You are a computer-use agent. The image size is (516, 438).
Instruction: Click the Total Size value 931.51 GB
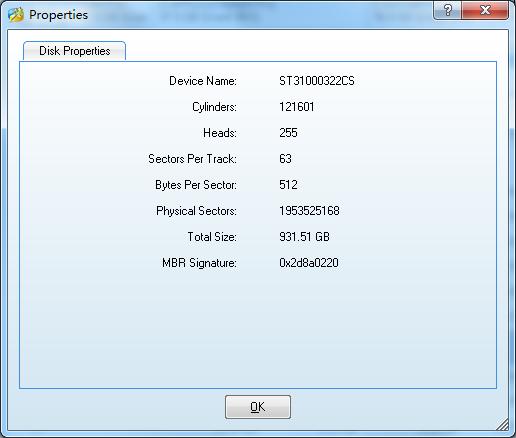tap(304, 237)
